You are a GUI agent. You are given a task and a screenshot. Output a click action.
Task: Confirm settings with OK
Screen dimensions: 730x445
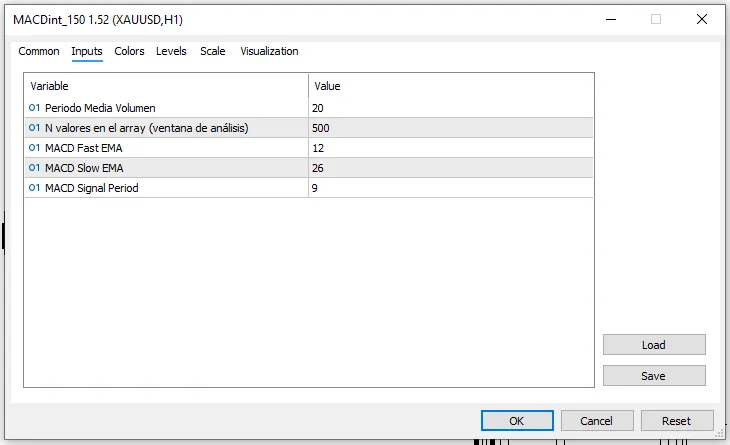(x=517, y=421)
